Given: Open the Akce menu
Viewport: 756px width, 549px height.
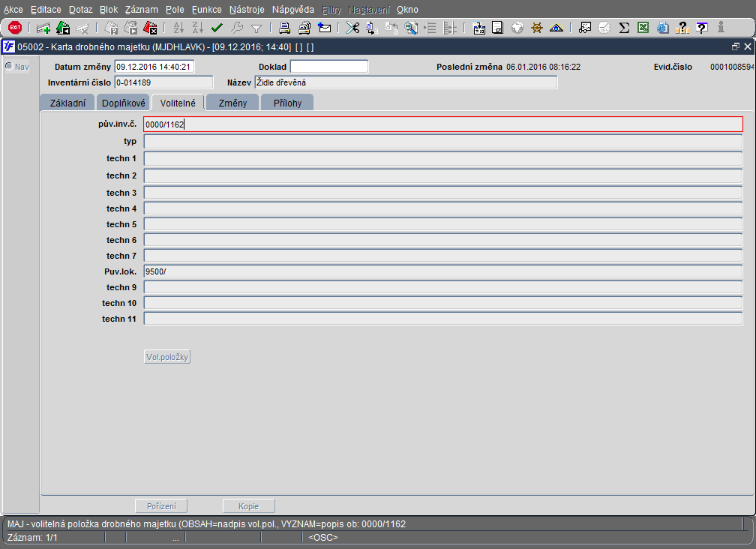Looking at the screenshot, I should (x=13, y=10).
